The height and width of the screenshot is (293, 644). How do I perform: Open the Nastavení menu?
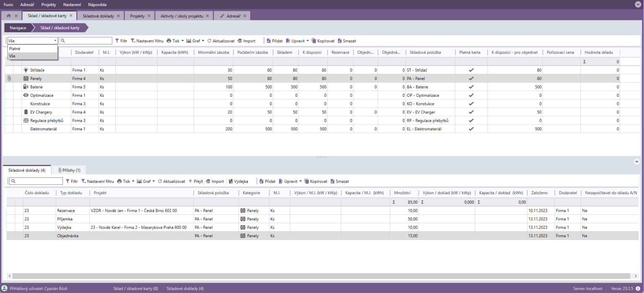click(72, 5)
